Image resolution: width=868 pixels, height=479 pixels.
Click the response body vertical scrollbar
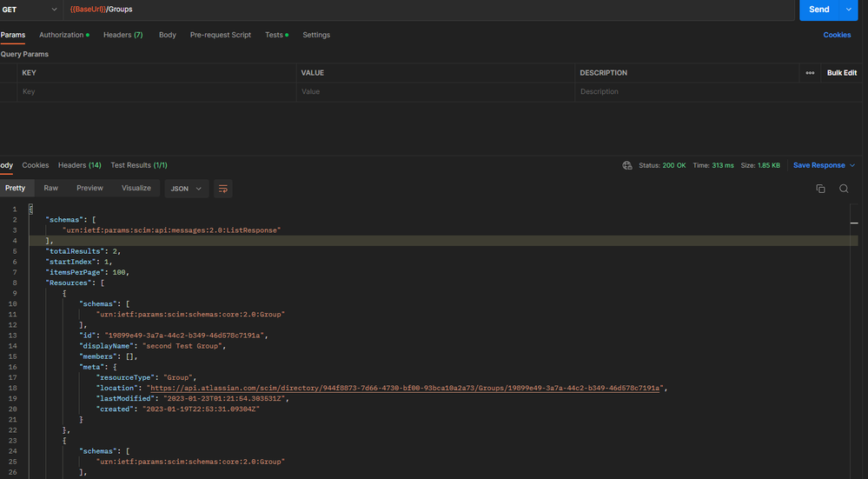[x=854, y=341]
